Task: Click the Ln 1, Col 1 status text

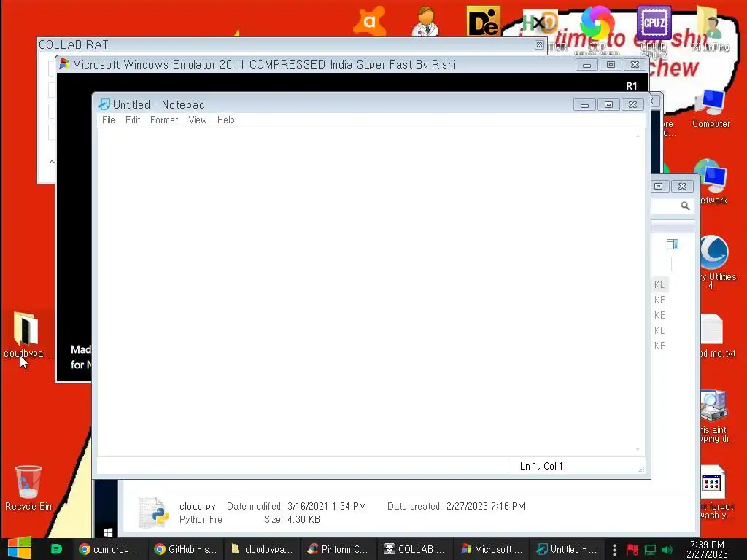Action: pos(541,466)
